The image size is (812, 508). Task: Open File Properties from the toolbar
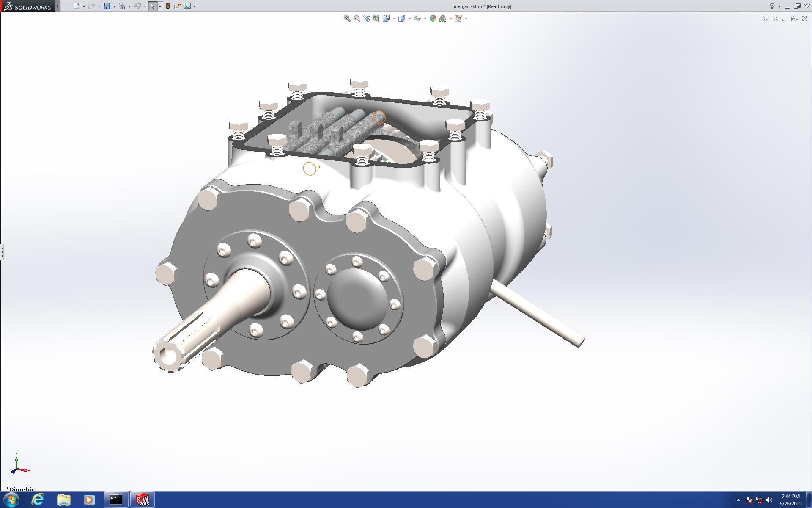click(x=178, y=6)
